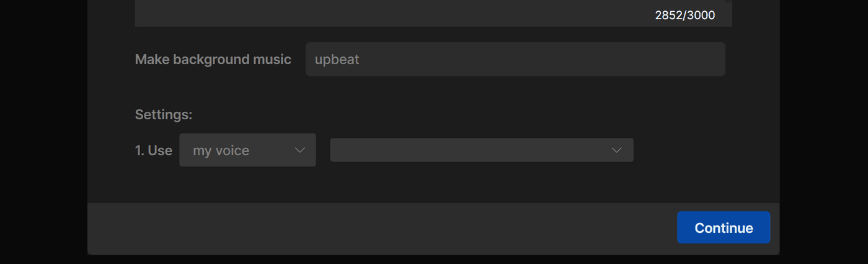Click the chevron beside 'my voice'
The height and width of the screenshot is (264, 868).
point(300,150)
